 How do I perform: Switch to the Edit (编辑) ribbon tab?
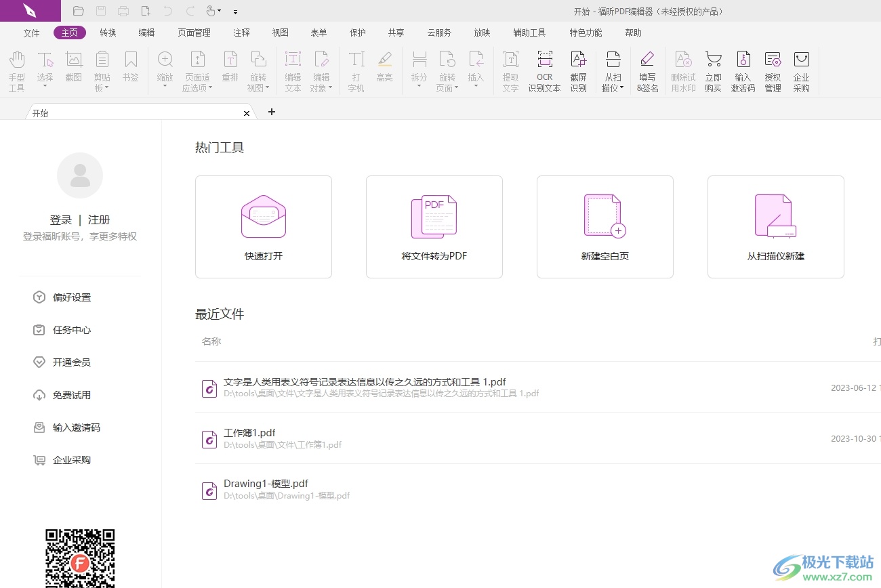pos(146,33)
